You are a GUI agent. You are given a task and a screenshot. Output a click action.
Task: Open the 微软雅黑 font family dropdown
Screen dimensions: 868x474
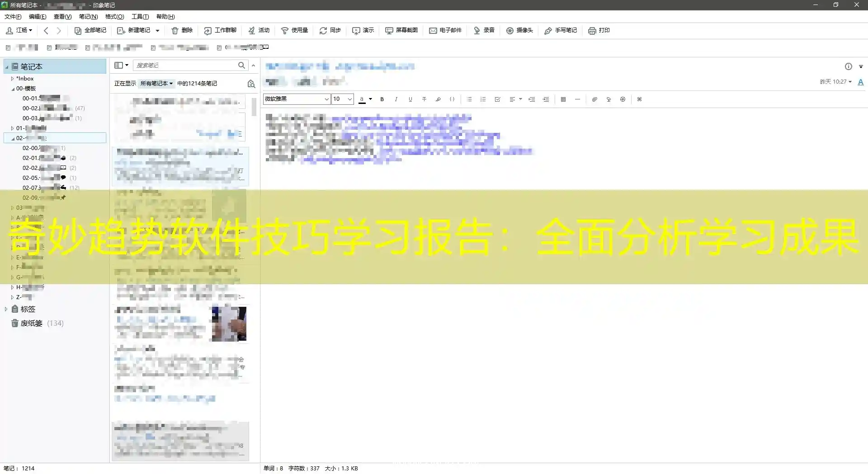point(297,99)
